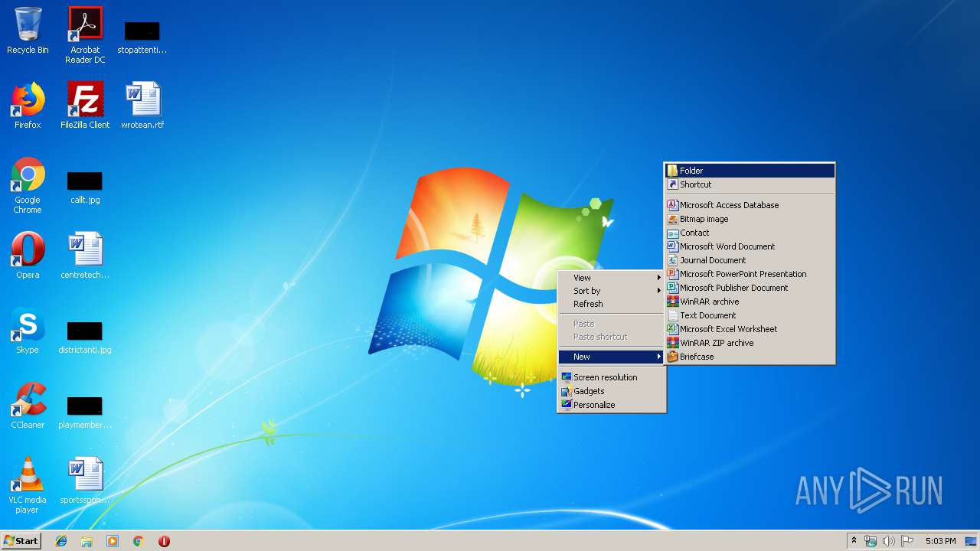Open the Start menu
980x551 pixels.
[x=21, y=541]
